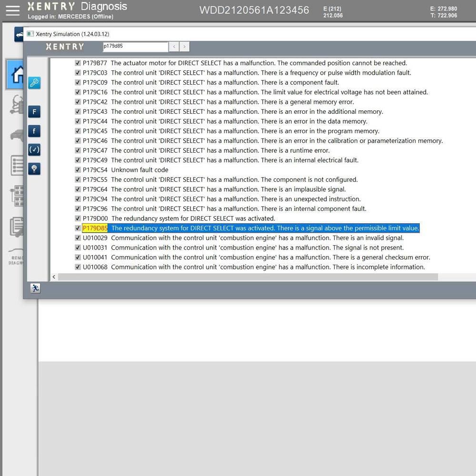Select the vehicle icon in left sidebar
This screenshot has width=476, height=476.
pyautogui.click(x=17, y=135)
